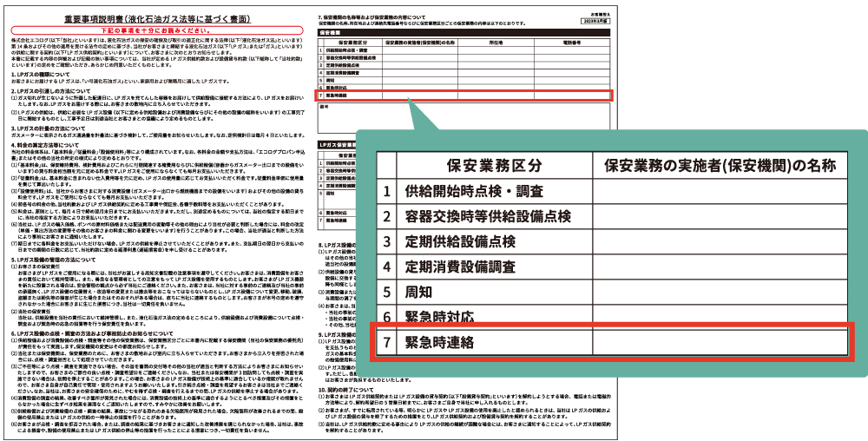Click the title 重要事項説明書(液化石油ガス法等に基づく書面)
Screen dimensions: 868x441
tap(158, 19)
